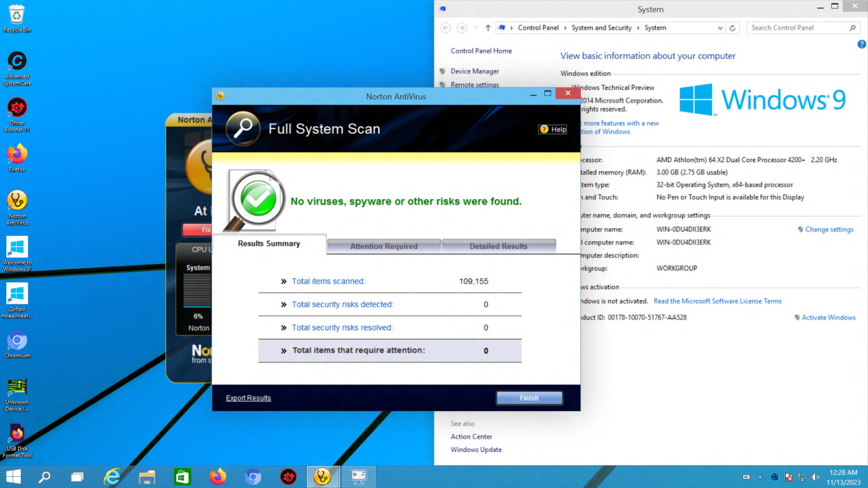Switch to the Detailed Results tab
This screenshot has width=868, height=488.
click(x=498, y=246)
